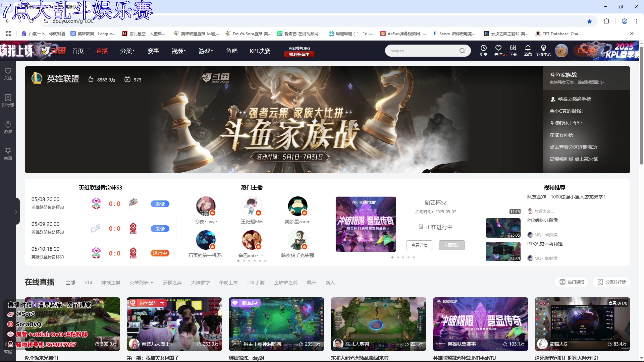Select the 大神教学 filter tab
Image resolution: width=644 pixels, height=362 pixels.
coord(200,283)
